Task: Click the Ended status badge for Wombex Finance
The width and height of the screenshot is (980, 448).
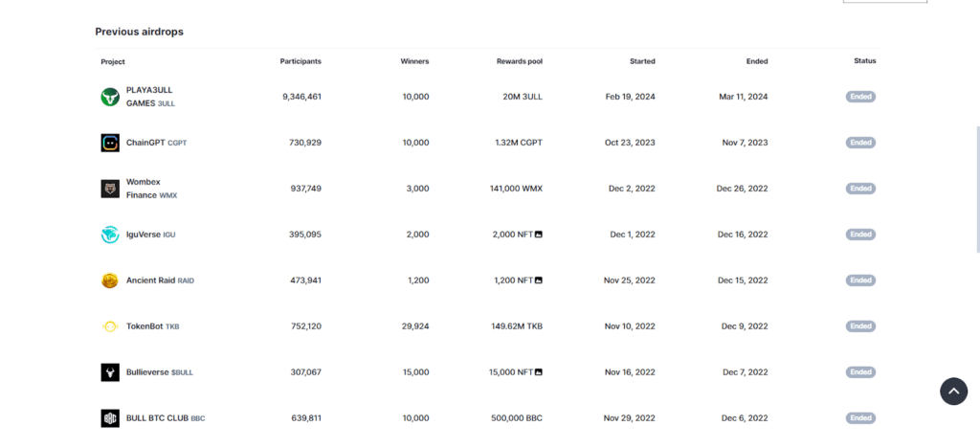Action: (860, 188)
